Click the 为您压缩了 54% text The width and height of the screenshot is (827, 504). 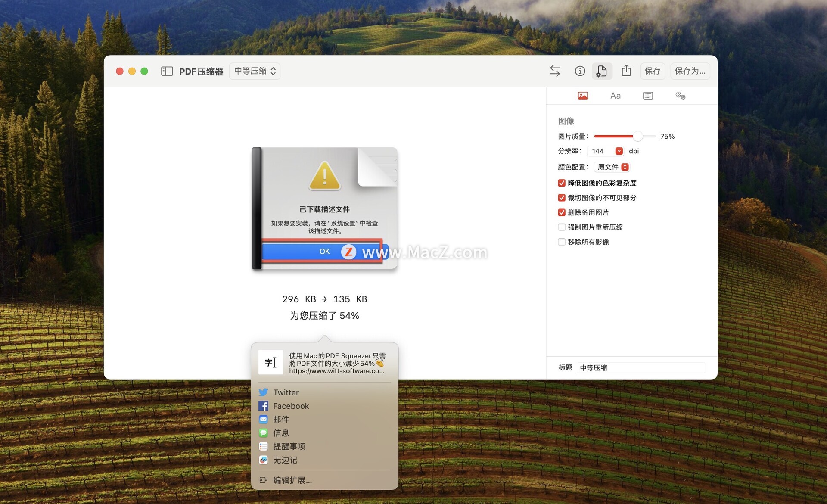[324, 316]
